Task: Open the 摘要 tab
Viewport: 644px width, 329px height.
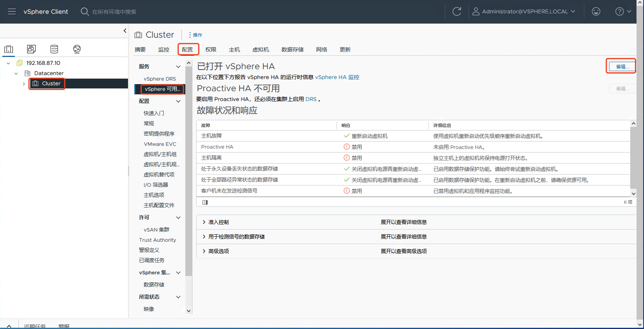Action: (x=140, y=50)
